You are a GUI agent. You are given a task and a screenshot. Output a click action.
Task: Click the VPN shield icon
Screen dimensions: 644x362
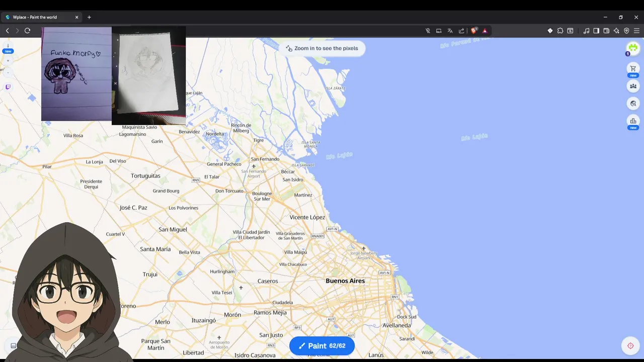pos(626,31)
